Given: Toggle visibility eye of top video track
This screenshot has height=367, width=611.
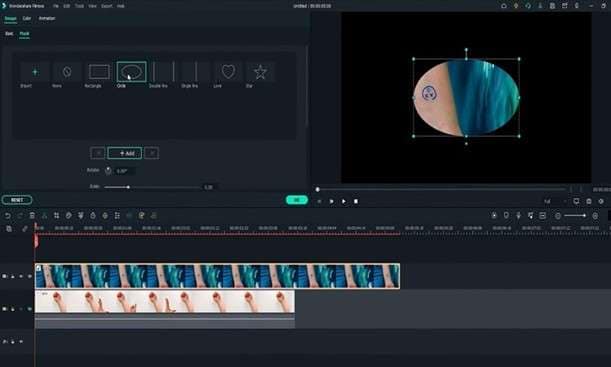Looking at the screenshot, I should pyautogui.click(x=30, y=276).
